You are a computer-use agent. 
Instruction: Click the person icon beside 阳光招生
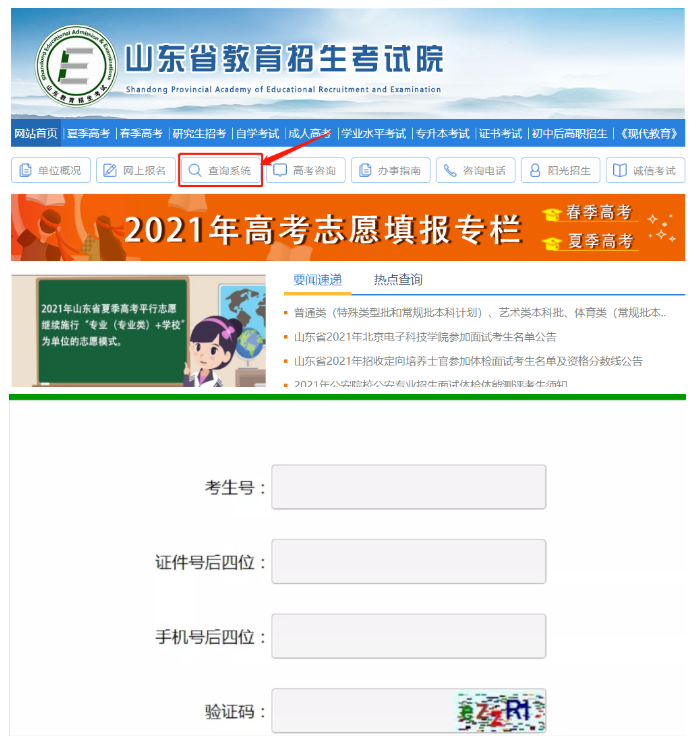tap(535, 170)
